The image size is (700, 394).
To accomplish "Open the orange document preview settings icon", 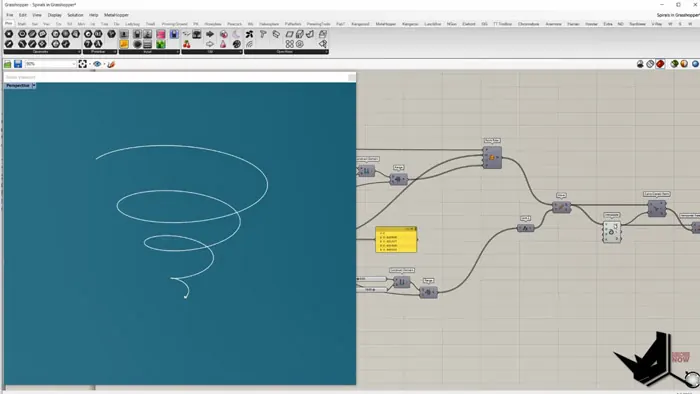I will pyautogui.click(x=684, y=64).
